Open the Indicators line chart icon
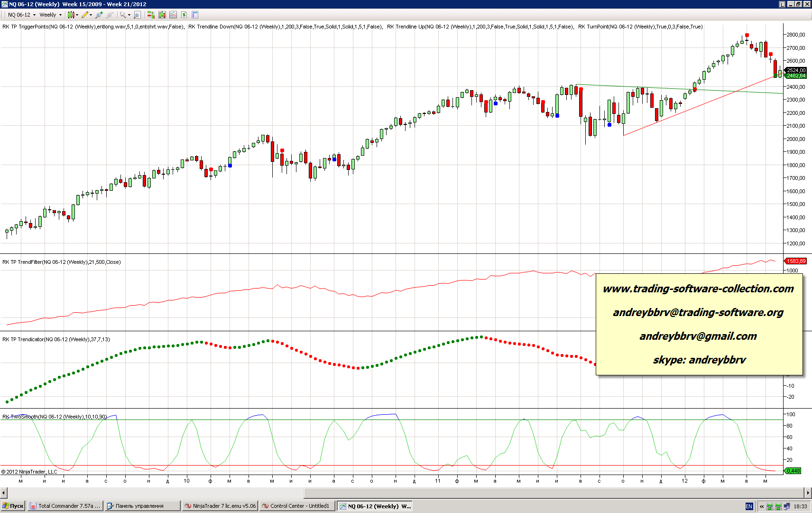This screenshot has height=513, width=812. click(x=173, y=15)
